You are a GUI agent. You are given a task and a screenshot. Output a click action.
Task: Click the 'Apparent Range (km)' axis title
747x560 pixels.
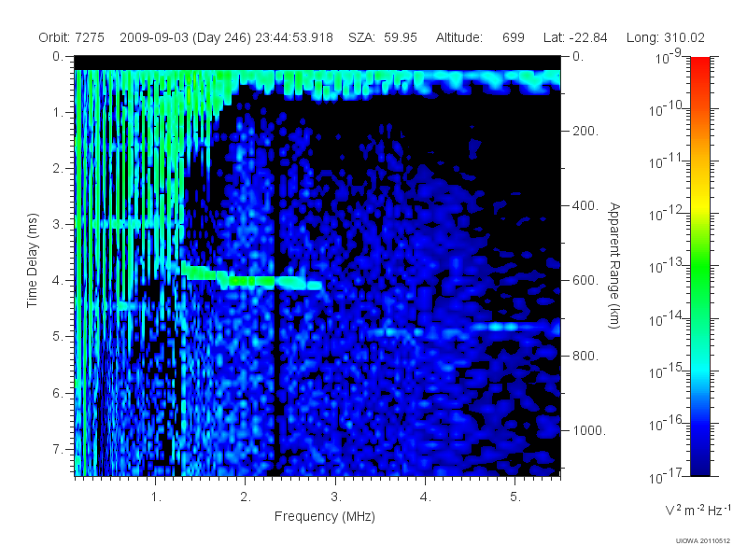point(614,265)
